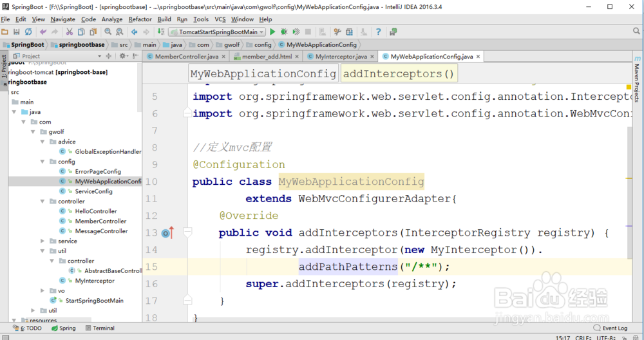
Task: Toggle the Maven Projects side panel
Action: tap(637, 80)
